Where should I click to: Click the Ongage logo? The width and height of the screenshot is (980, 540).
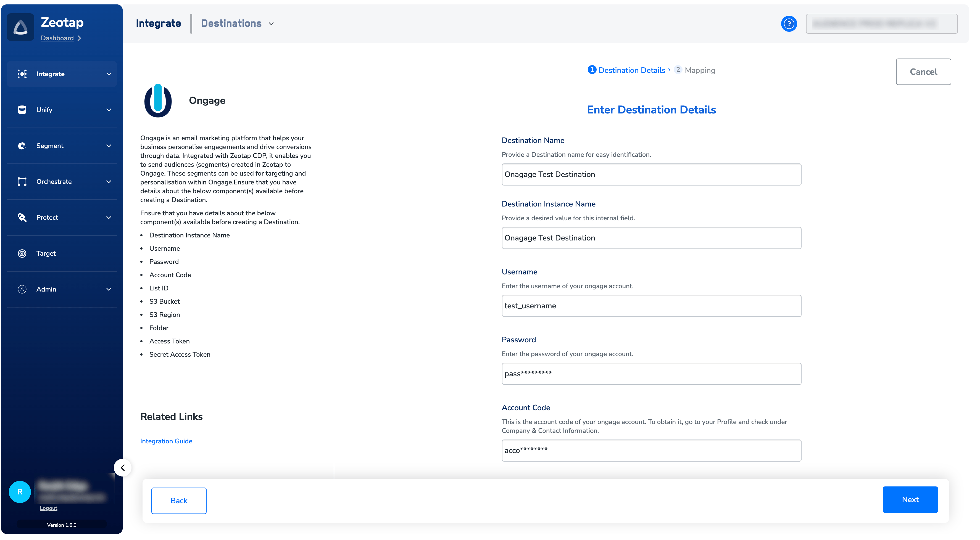click(158, 100)
